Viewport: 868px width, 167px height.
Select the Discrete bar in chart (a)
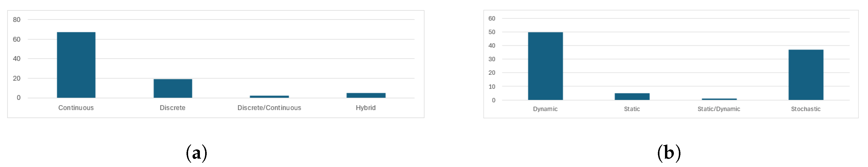tap(173, 89)
